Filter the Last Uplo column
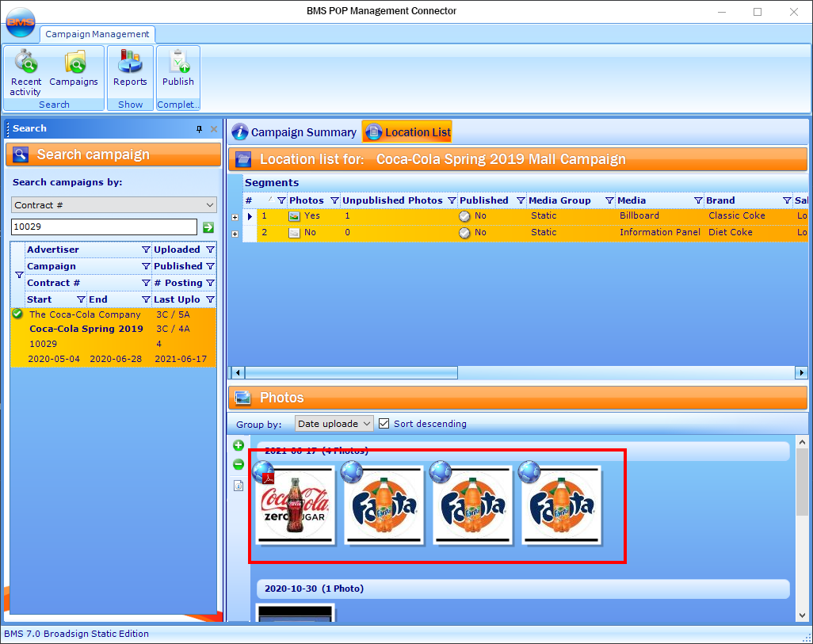Viewport: 813px width, 644px height. pos(210,299)
